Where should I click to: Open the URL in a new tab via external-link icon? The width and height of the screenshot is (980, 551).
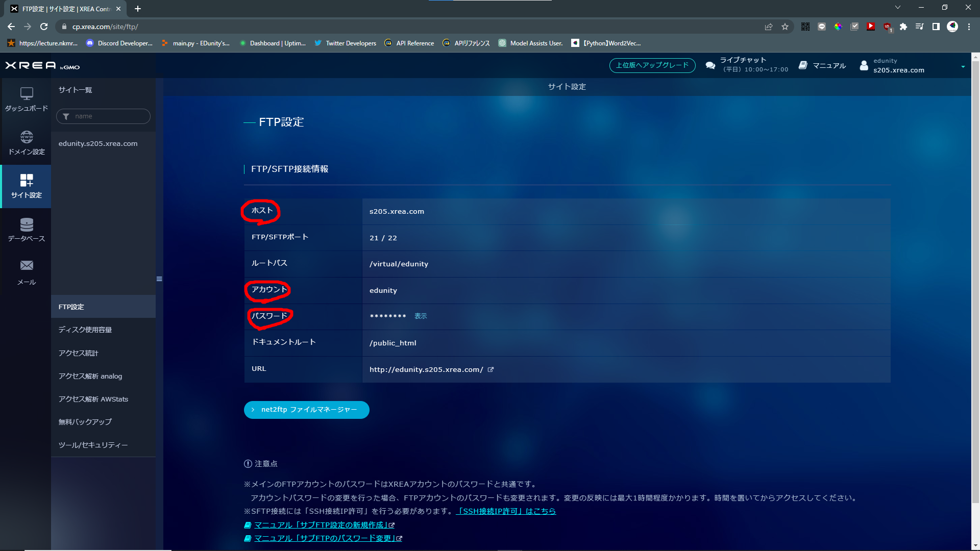tap(491, 369)
